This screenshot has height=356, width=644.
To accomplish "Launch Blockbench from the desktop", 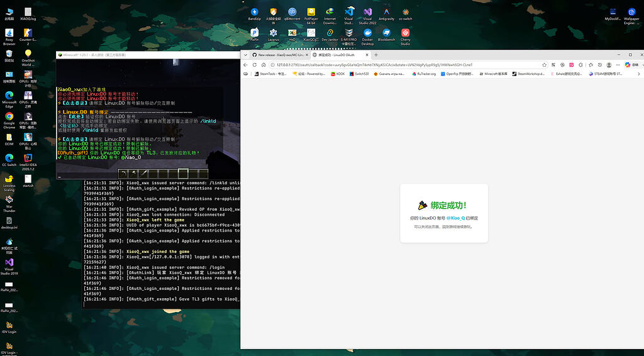I will tap(387, 35).
